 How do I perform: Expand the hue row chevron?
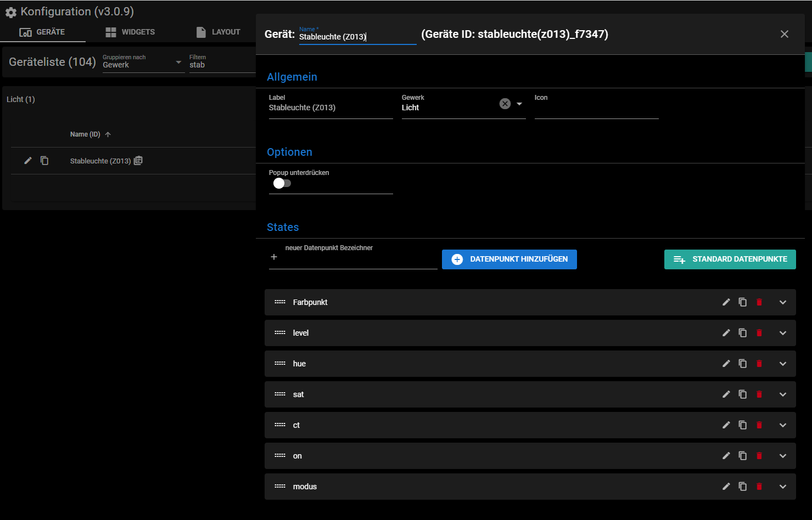[x=783, y=364]
